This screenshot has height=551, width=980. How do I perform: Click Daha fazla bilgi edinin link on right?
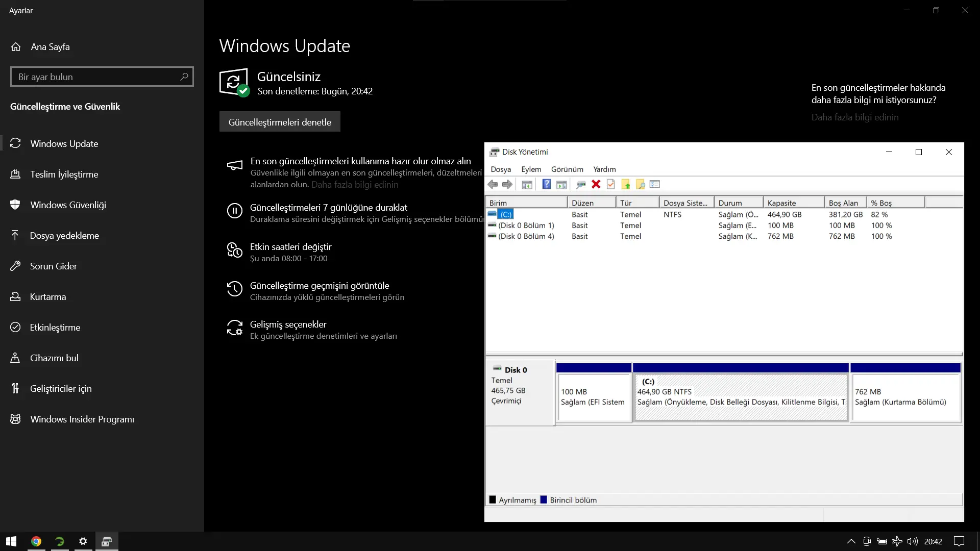click(x=855, y=117)
